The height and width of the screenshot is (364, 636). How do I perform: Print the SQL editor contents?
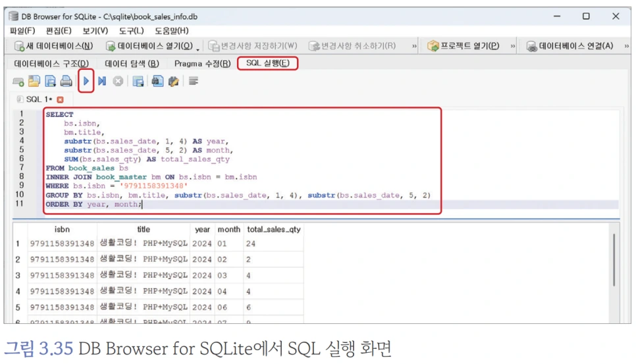(66, 82)
